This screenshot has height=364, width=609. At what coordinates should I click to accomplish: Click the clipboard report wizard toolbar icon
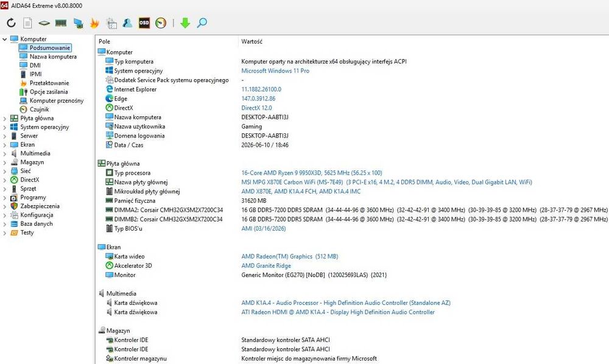[111, 23]
